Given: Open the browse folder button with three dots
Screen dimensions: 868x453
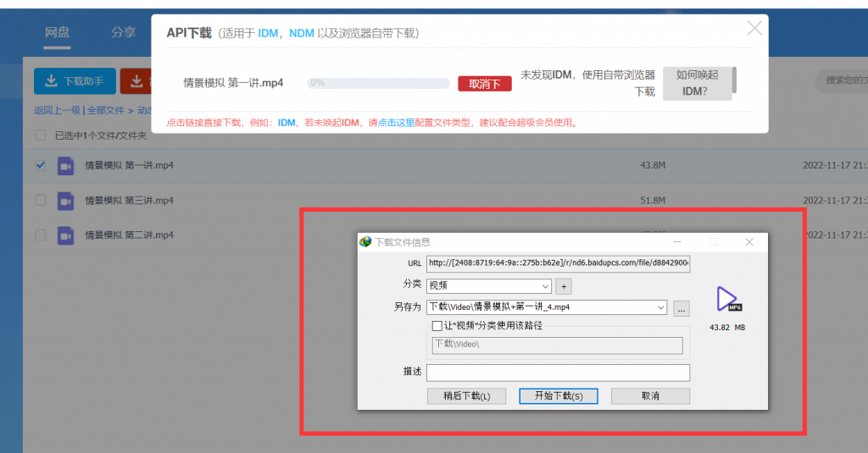Looking at the screenshot, I should (x=682, y=309).
